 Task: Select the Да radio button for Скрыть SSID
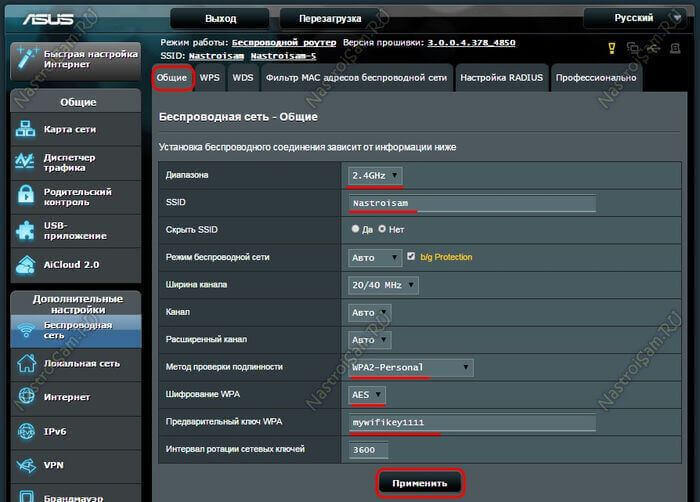355,230
